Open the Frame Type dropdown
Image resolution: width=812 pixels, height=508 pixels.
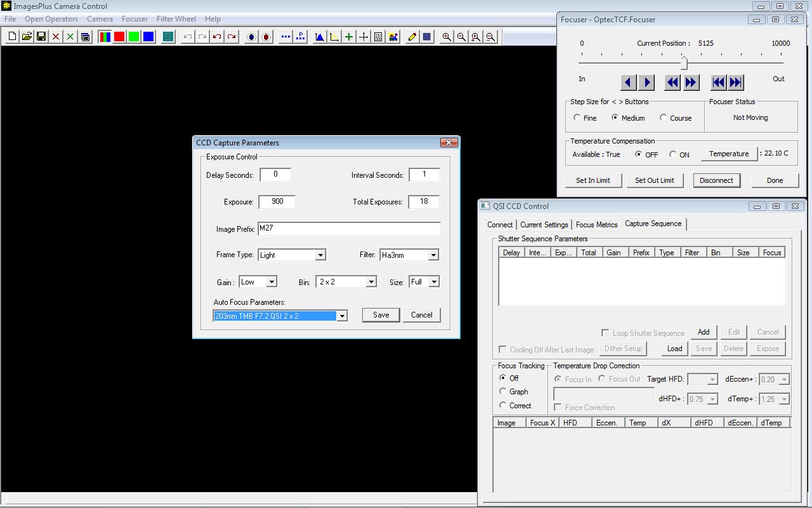320,255
